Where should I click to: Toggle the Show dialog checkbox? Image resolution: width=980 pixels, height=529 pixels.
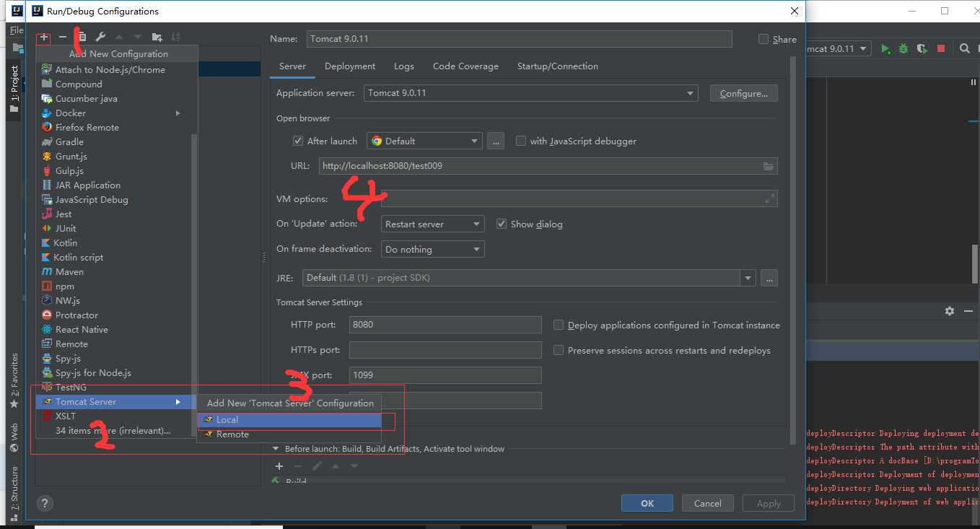click(502, 224)
